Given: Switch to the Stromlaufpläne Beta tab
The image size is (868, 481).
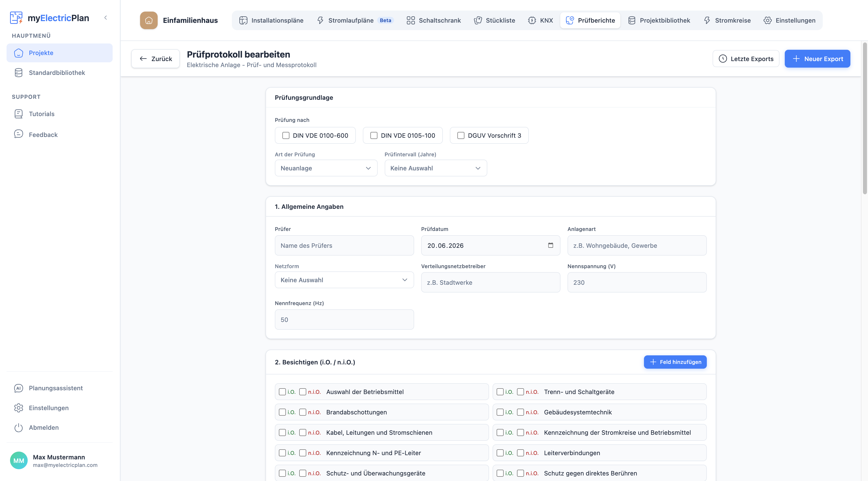Looking at the screenshot, I should pyautogui.click(x=355, y=21).
